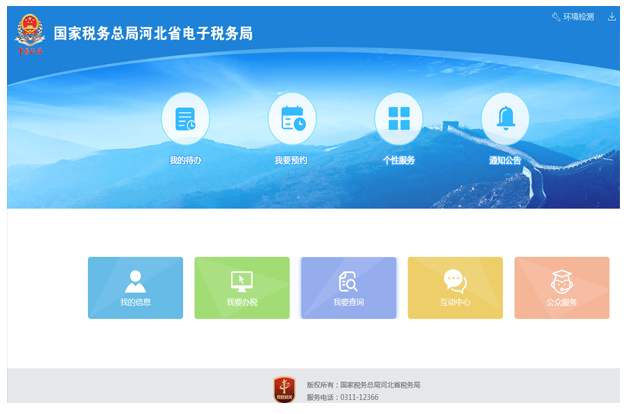This screenshot has width=630, height=414.
Task: Click the 国家税务总局河北省电子税务局 title
Action: click(153, 33)
